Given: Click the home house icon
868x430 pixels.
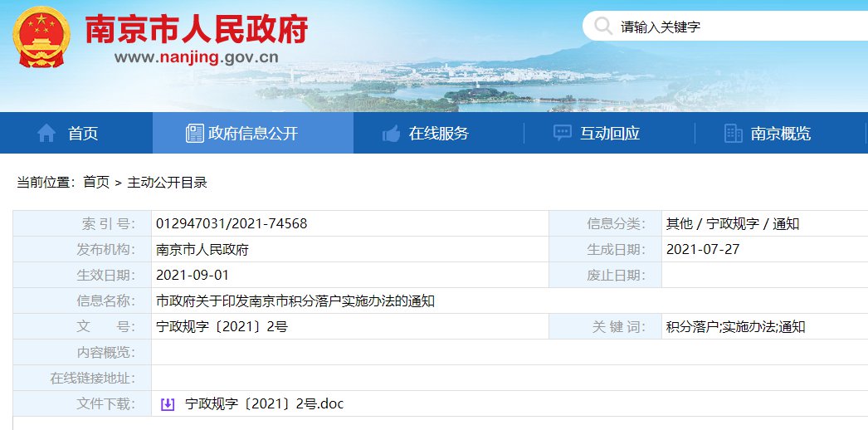Looking at the screenshot, I should [46, 133].
